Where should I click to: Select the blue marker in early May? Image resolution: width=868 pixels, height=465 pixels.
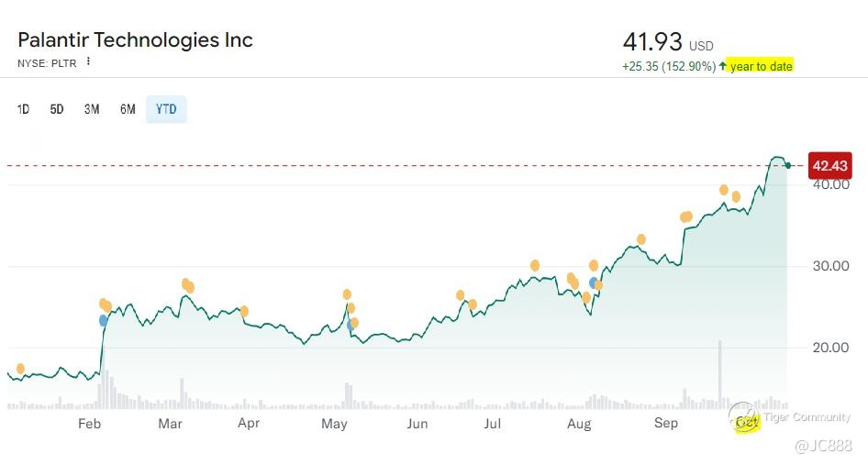click(351, 324)
